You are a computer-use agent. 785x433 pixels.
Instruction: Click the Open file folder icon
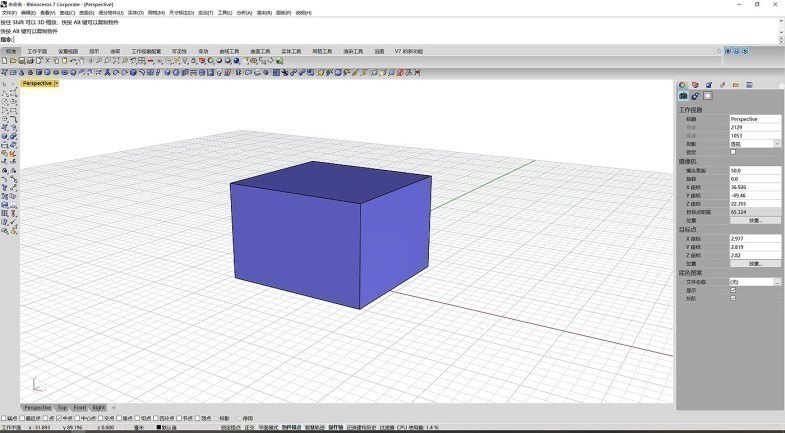(x=12, y=61)
